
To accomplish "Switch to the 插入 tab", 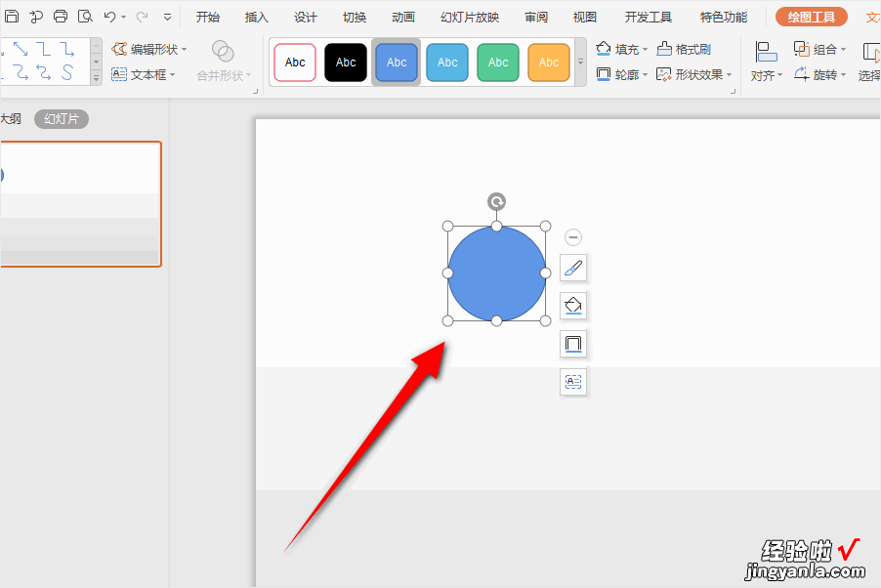I will 256,18.
